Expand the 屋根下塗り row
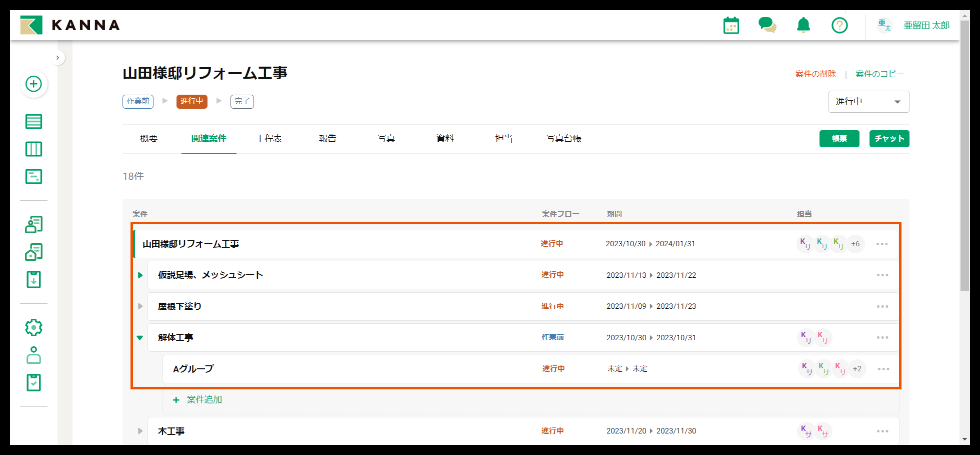 click(140, 307)
